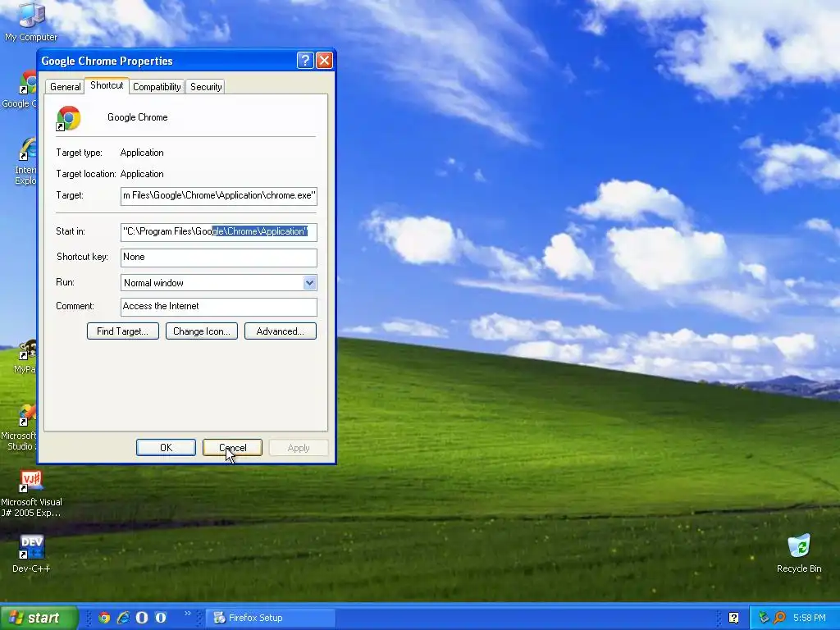Viewport: 840px width, 630px height.
Task: Click the Start in input field
Action: coord(218,232)
